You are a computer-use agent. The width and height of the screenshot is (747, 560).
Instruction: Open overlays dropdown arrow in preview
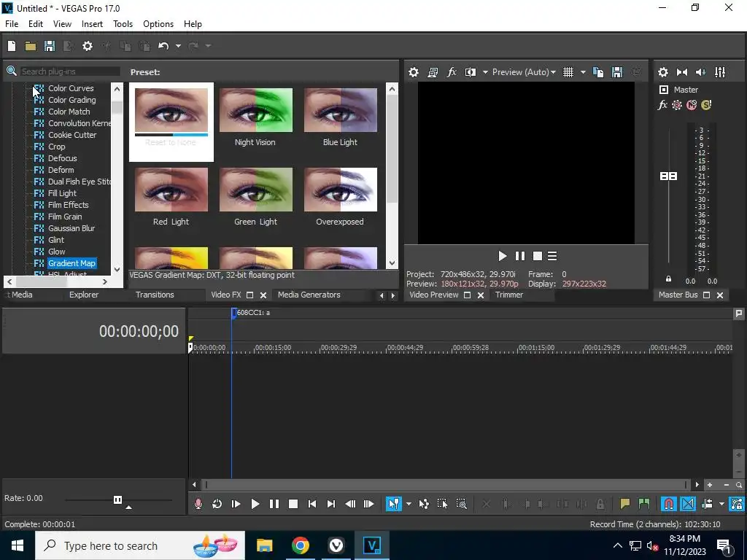tap(583, 72)
